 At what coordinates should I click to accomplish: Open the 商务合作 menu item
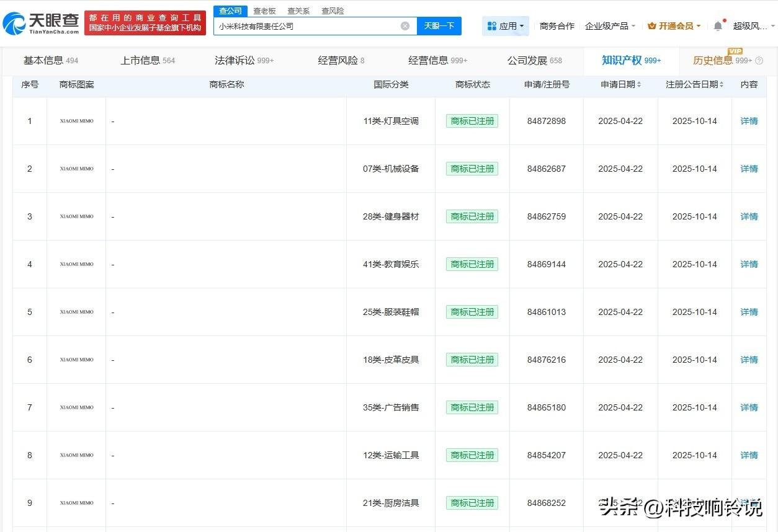557,25
